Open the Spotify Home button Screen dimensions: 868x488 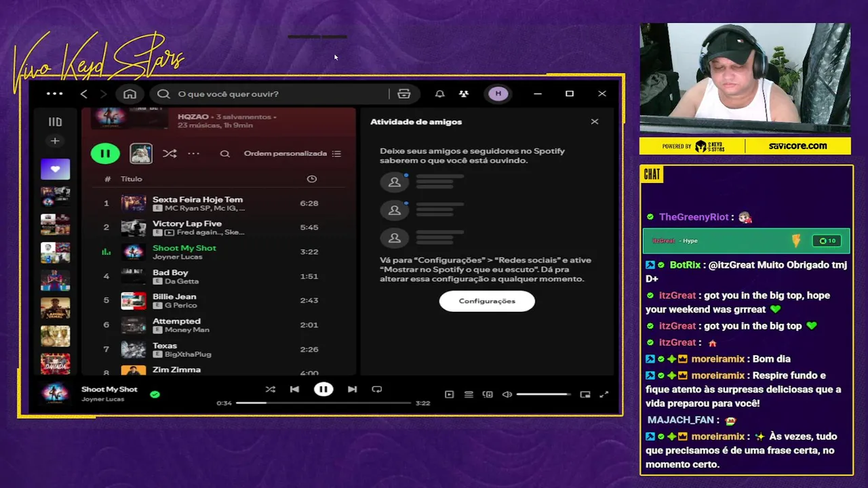[x=130, y=94]
